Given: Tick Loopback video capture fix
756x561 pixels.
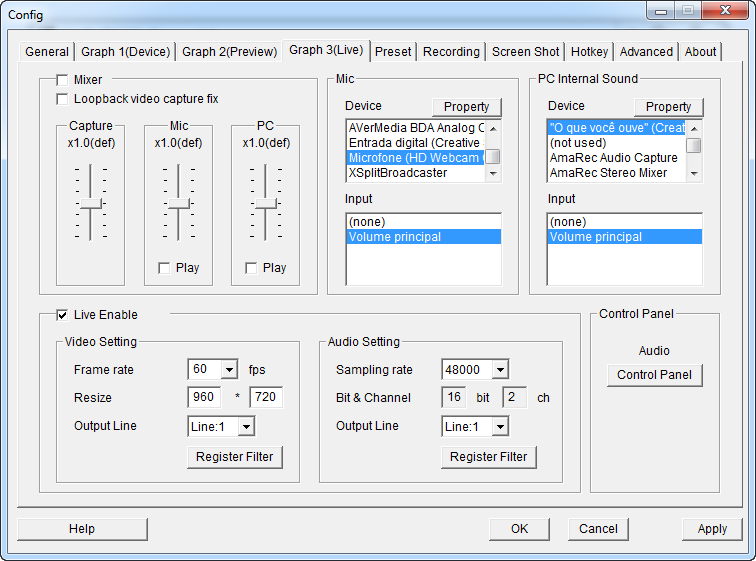Looking at the screenshot, I should click(x=62, y=99).
